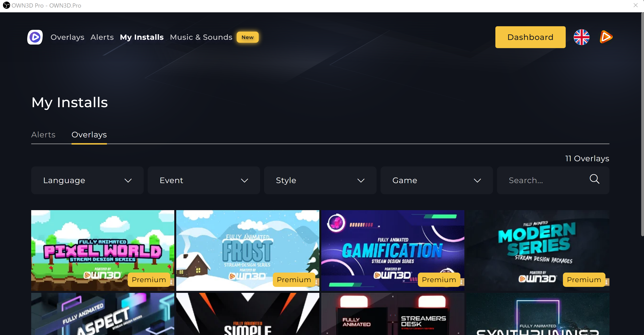This screenshot has height=335, width=644.
Task: Open the Language dropdown filter
Action: point(87,180)
